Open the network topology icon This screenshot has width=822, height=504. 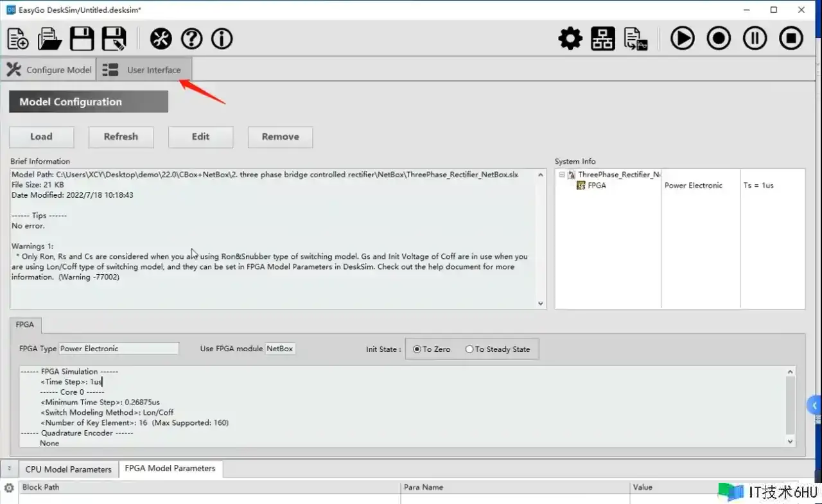click(603, 39)
